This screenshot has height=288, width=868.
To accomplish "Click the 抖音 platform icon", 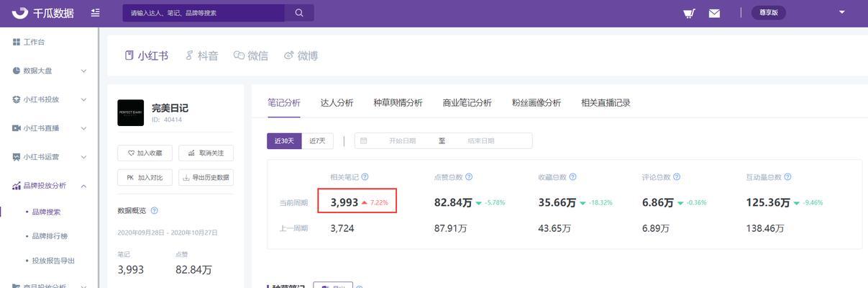I will (190, 55).
